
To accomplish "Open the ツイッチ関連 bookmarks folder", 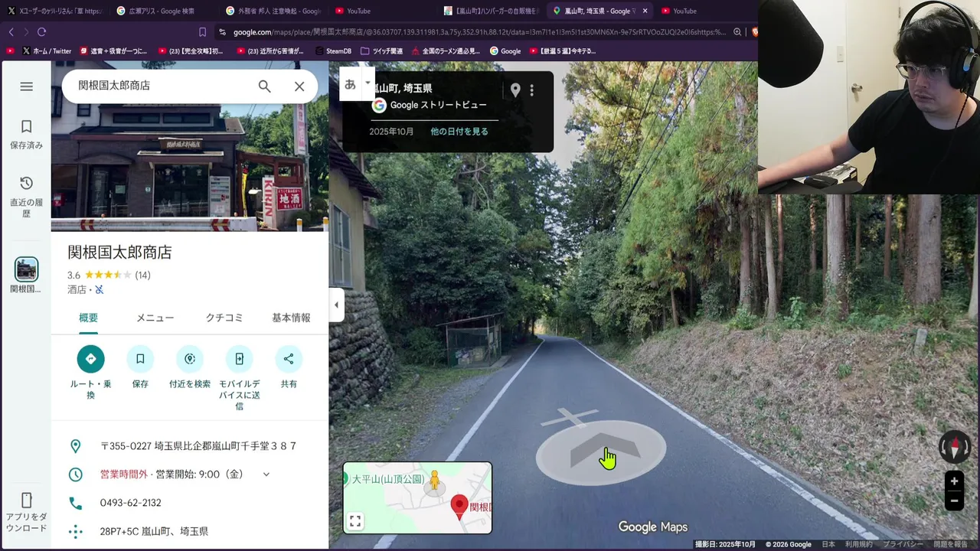I will click(x=381, y=51).
